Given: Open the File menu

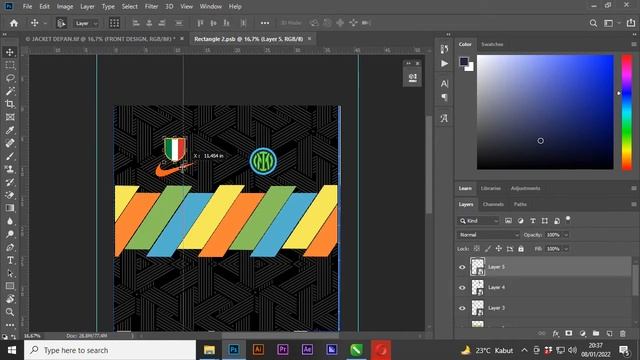Looking at the screenshot, I should (27, 7).
